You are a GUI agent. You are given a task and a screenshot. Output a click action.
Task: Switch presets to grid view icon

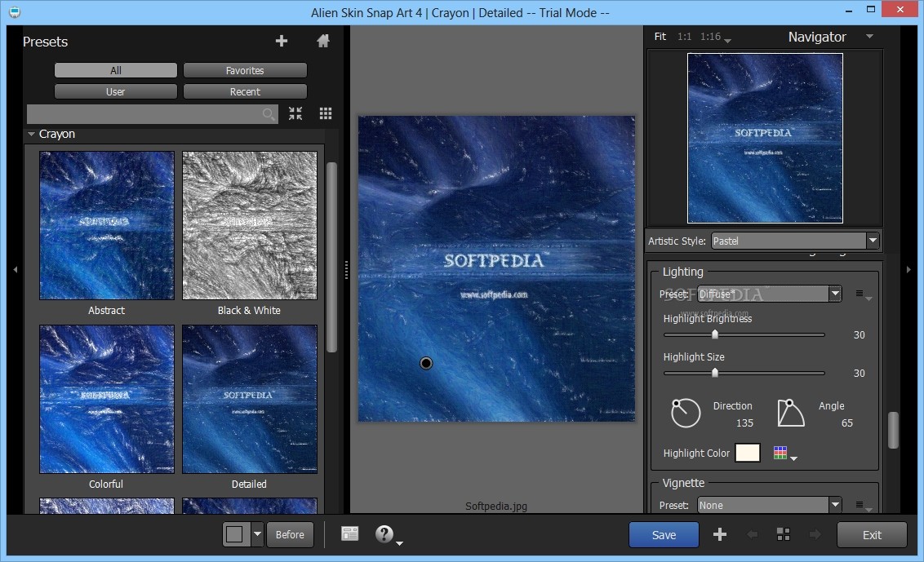pyautogui.click(x=326, y=113)
